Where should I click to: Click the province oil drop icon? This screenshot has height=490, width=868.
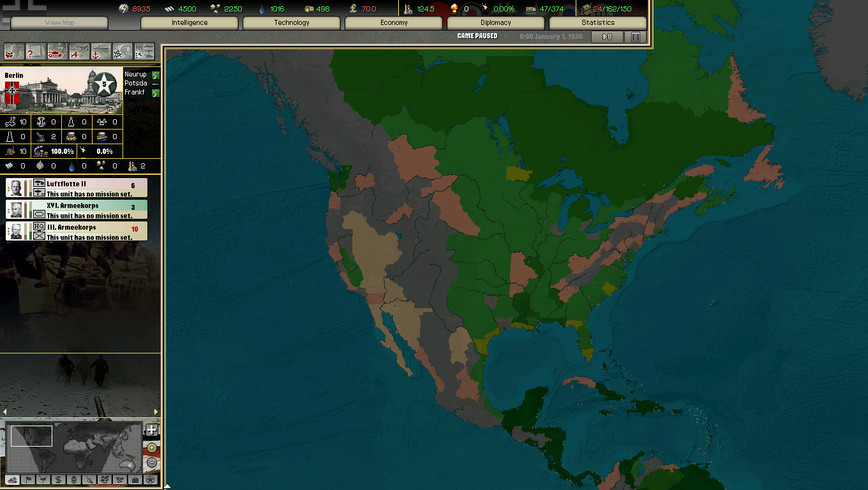72,166
